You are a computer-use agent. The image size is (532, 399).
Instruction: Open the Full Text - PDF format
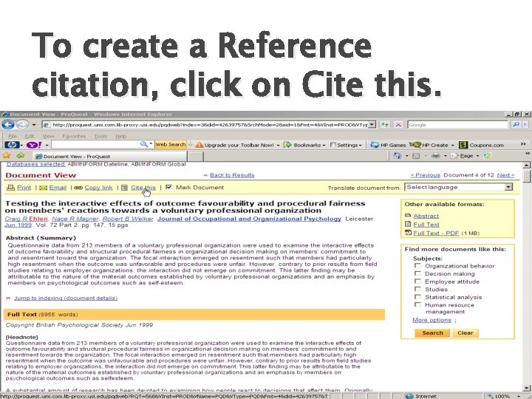(x=436, y=233)
